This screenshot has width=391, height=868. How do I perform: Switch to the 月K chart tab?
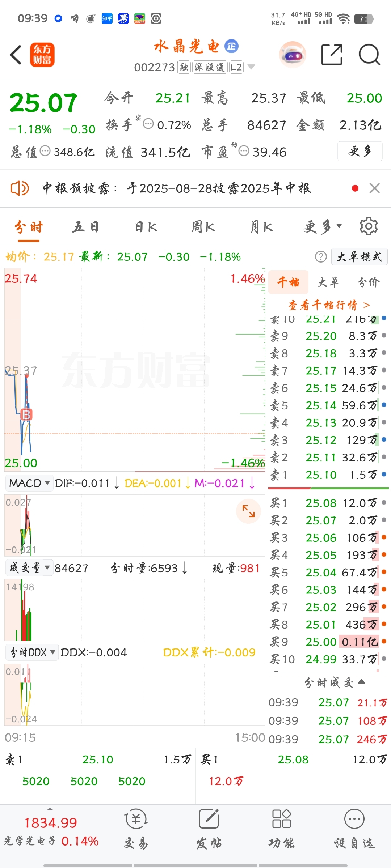pos(261,227)
